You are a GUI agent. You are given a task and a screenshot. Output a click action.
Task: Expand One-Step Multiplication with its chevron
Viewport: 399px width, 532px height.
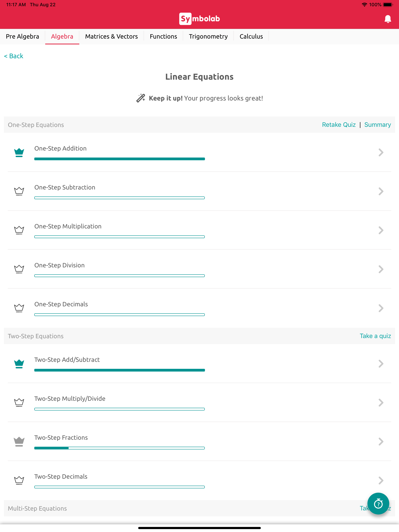point(381,230)
